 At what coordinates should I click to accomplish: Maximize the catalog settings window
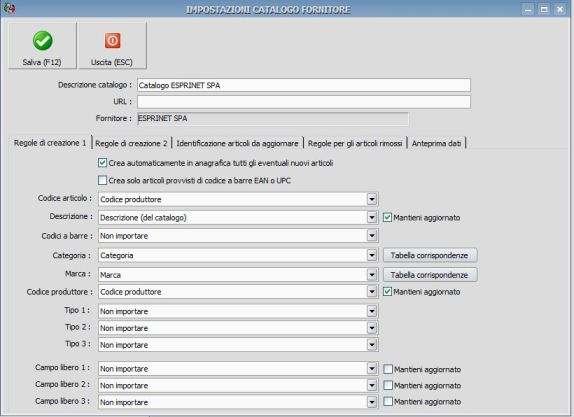[544, 9]
